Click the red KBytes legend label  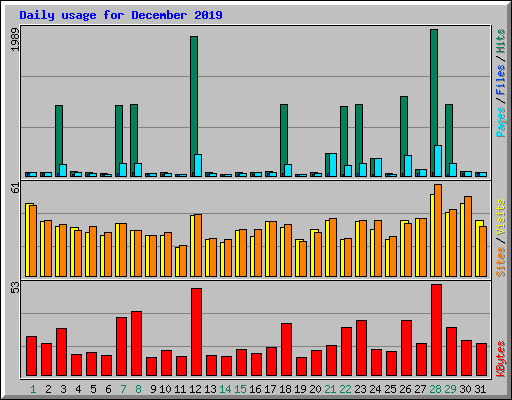(501, 359)
